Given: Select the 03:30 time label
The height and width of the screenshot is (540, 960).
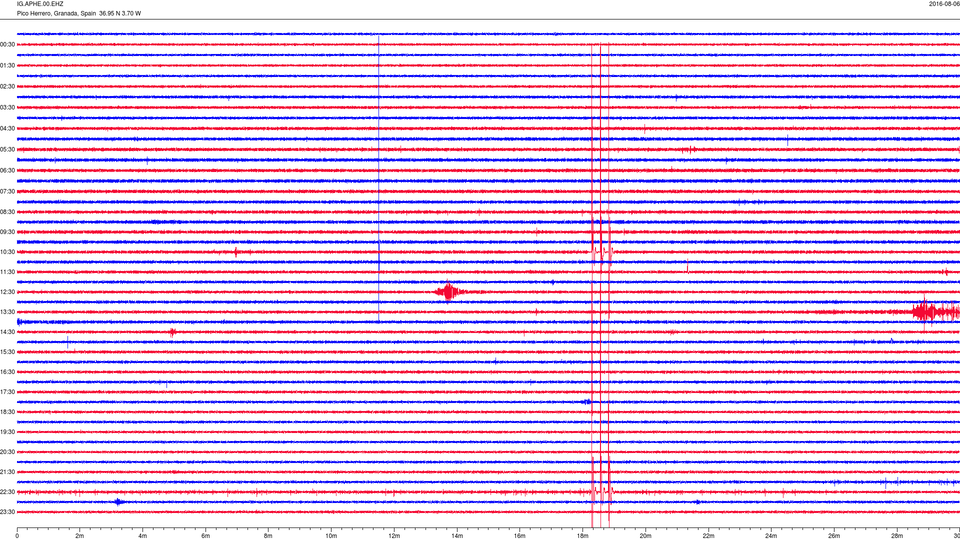Looking at the screenshot, I should click(7, 108).
